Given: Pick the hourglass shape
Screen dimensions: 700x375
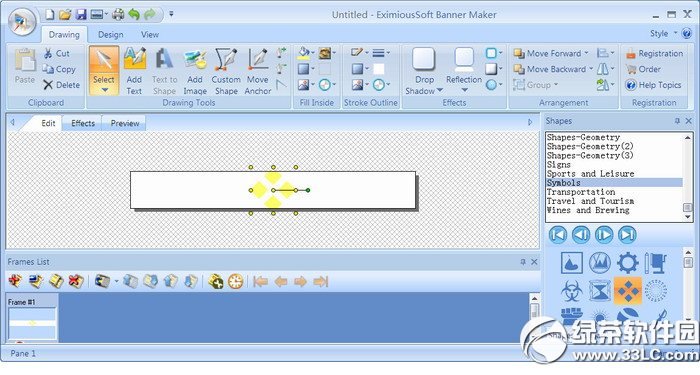Looking at the screenshot, I should click(600, 291).
